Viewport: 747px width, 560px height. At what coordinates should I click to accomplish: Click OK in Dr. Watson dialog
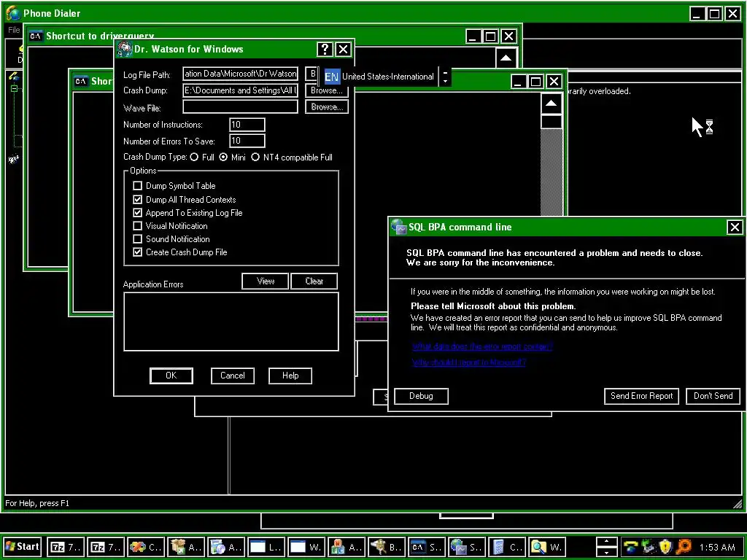(x=171, y=376)
